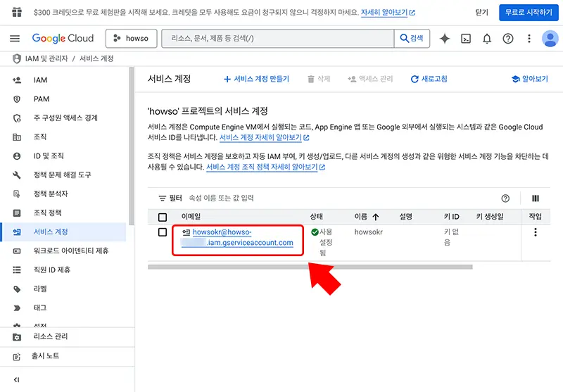Click the 직원 ID 제휴 sidebar icon
563x392 pixels.
(16, 270)
